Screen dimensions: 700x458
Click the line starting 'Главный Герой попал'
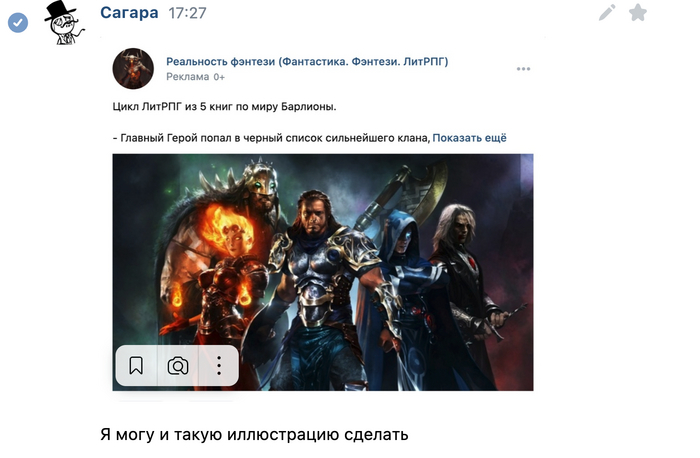tap(271, 138)
